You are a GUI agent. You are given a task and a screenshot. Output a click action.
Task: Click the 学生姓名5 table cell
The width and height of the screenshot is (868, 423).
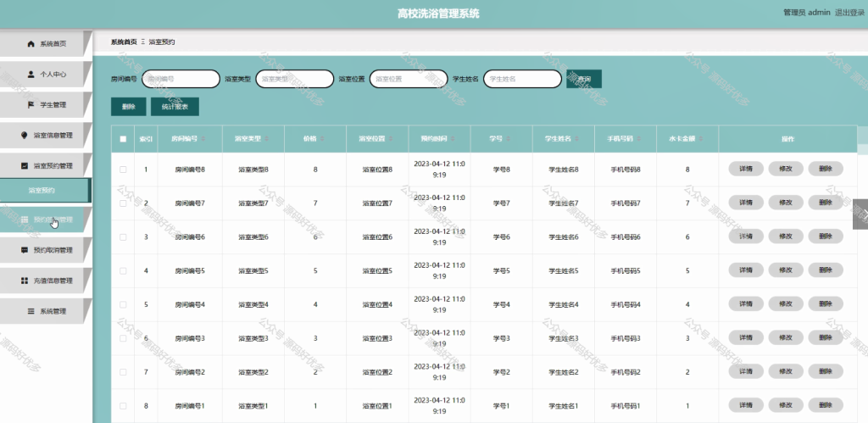(x=564, y=270)
